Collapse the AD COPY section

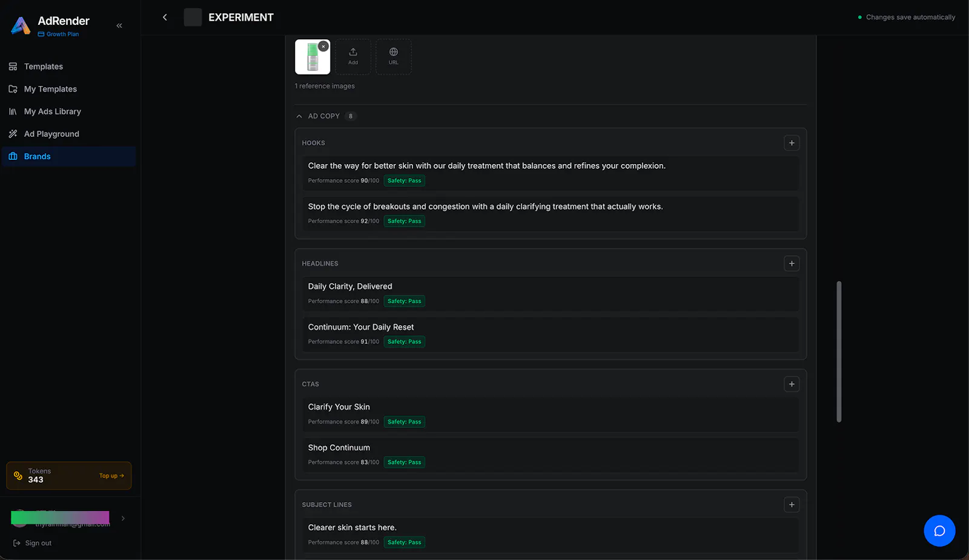[299, 116]
